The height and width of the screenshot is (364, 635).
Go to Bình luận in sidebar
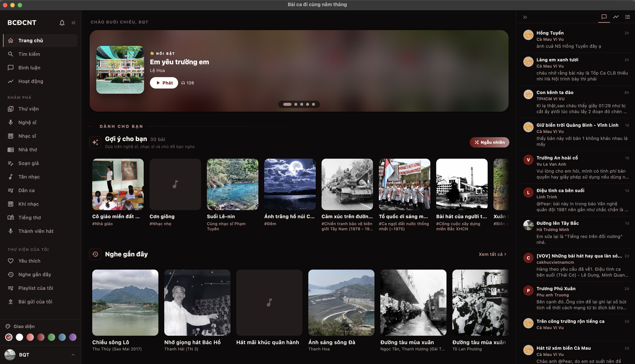[x=40, y=68]
